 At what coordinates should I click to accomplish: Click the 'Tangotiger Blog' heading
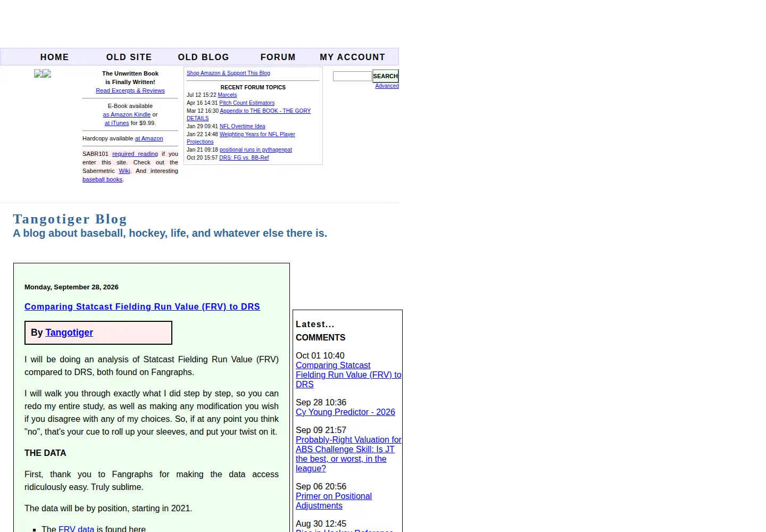70,219
